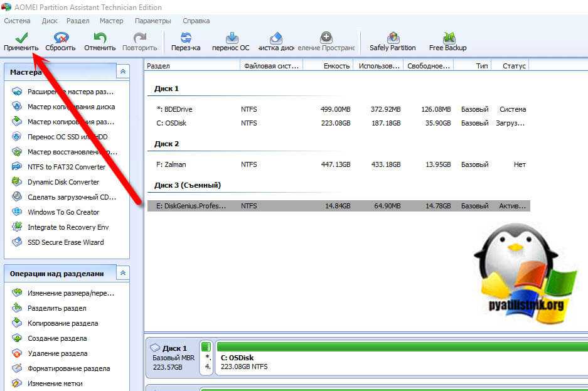Open Safely Partition toolbar icon
This screenshot has height=391, width=588.
click(x=393, y=37)
